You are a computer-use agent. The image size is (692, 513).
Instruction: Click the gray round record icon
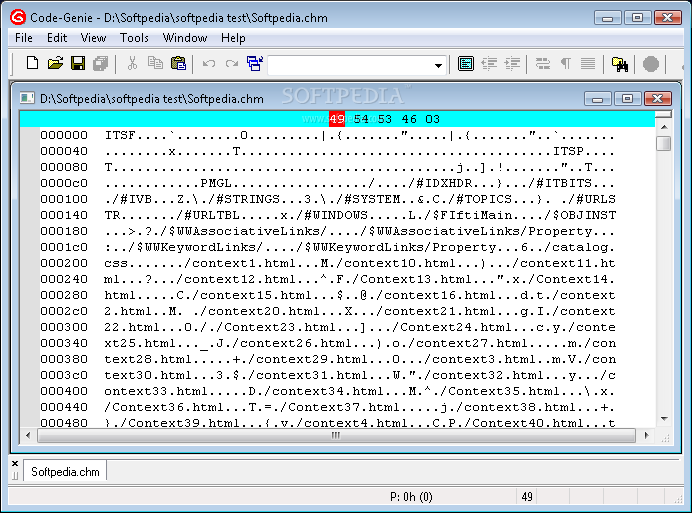pyautogui.click(x=651, y=64)
